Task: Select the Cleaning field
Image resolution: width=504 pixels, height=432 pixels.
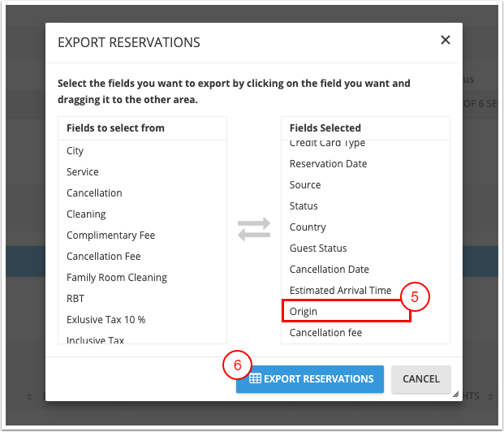Action: [x=86, y=214]
